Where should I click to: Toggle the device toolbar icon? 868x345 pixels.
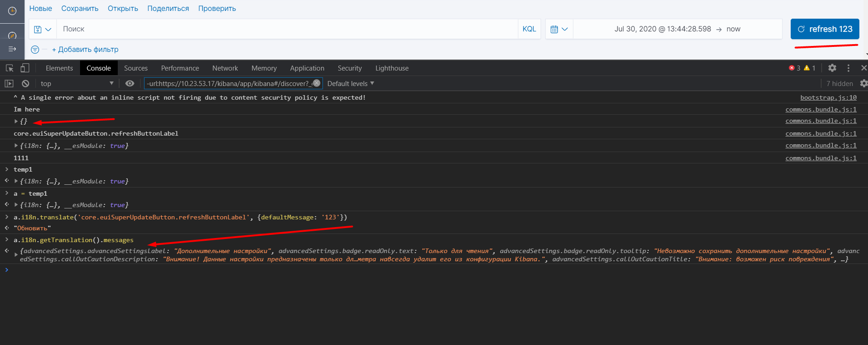coord(25,68)
